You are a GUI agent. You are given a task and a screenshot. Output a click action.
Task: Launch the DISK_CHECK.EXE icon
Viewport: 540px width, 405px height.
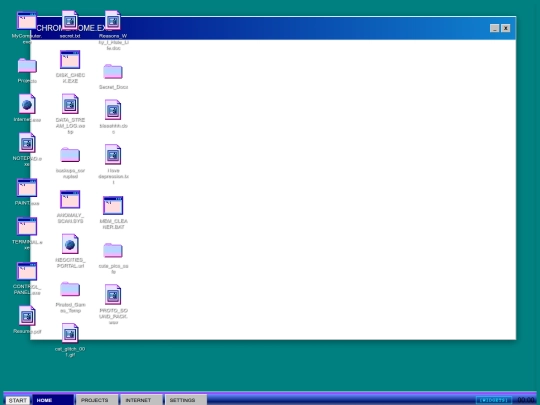[x=70, y=60]
